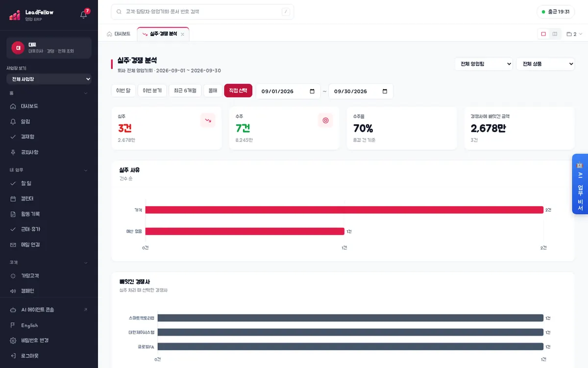Click the LeadFellow logo icon
This screenshot has height=368, width=588.
tap(15, 15)
